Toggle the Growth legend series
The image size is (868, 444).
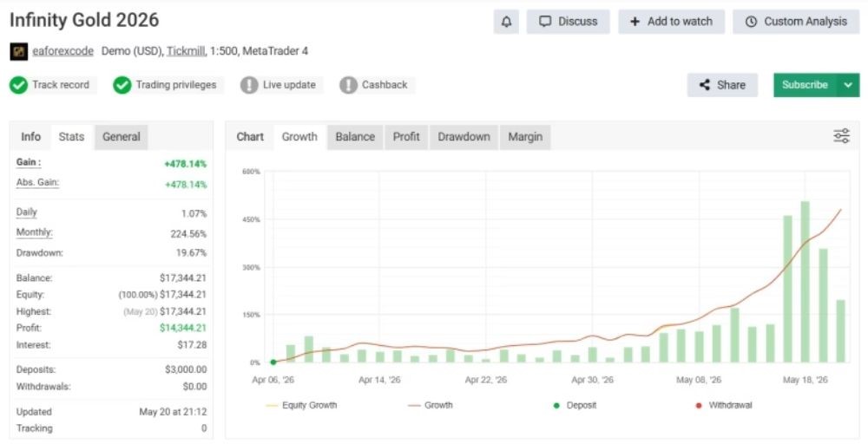[431, 405]
